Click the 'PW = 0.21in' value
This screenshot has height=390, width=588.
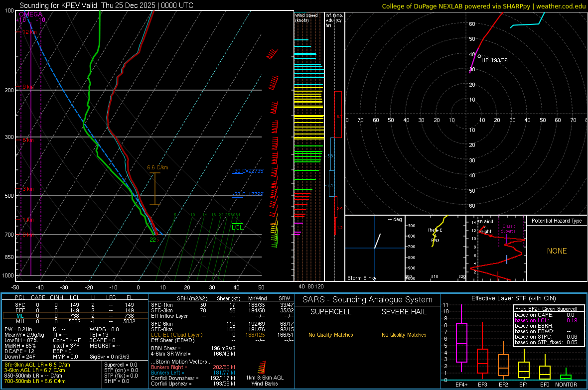pos(18,329)
